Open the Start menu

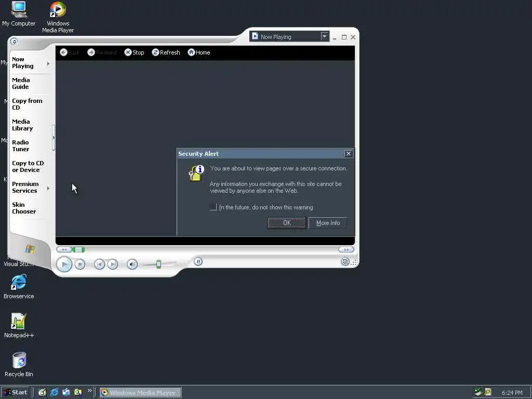(x=15, y=392)
